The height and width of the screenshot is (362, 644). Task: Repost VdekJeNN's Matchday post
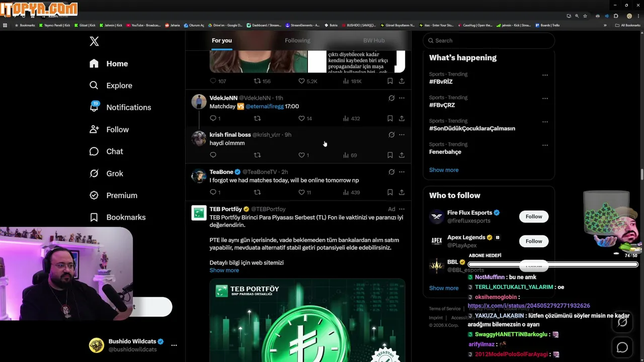(x=257, y=119)
